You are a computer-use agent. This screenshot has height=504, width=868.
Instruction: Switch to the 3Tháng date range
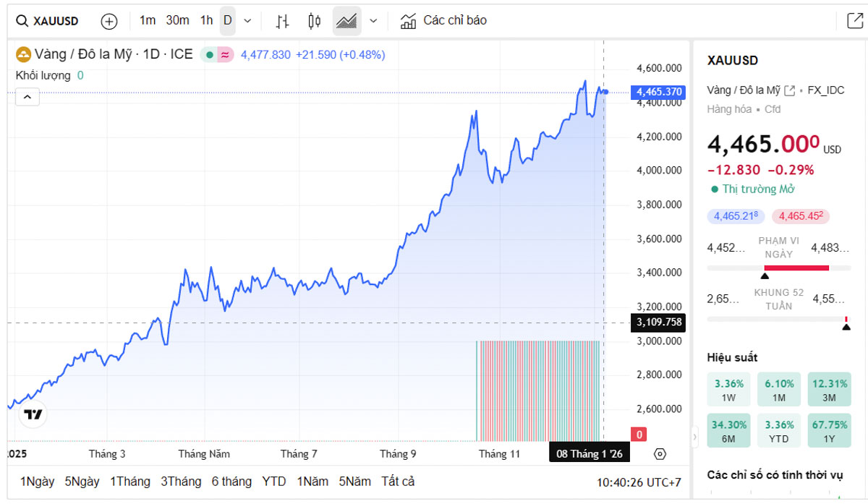click(x=181, y=482)
